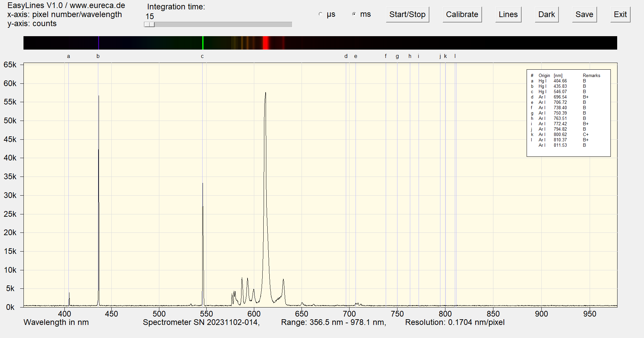Viewport: 644px width, 338px height.
Task: Click the Ar I 800.62 legend row
Action: click(559, 135)
